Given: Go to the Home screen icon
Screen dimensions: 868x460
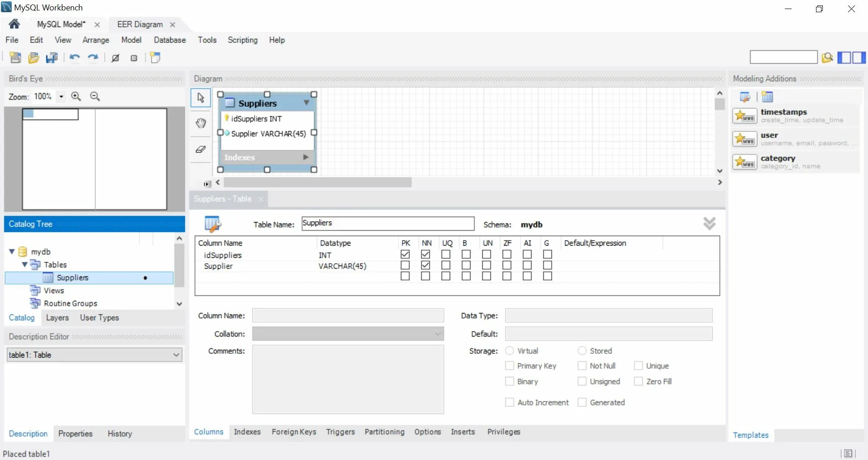Looking at the screenshot, I should pyautogui.click(x=14, y=24).
